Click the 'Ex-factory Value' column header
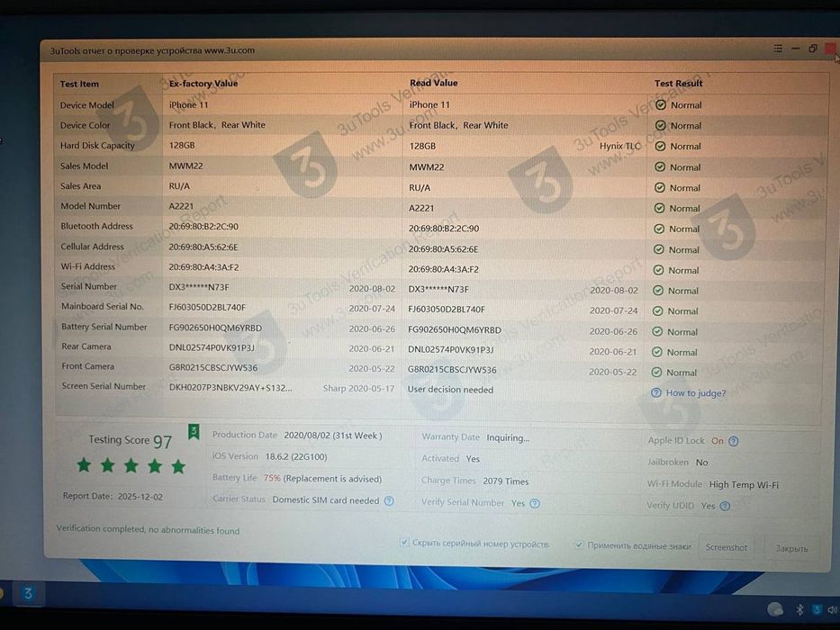This screenshot has width=840, height=630. (203, 84)
